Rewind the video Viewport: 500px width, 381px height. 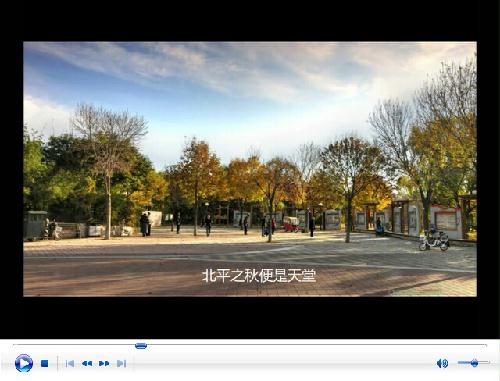point(87,363)
